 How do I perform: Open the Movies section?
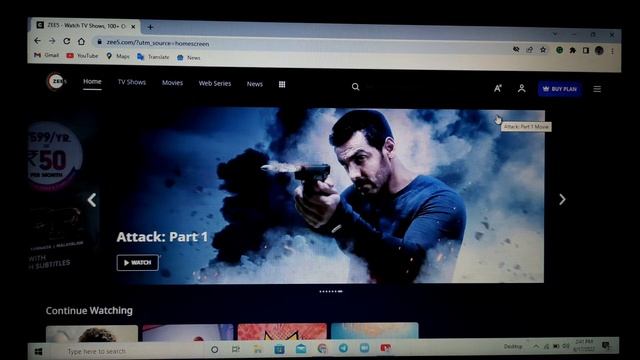172,83
